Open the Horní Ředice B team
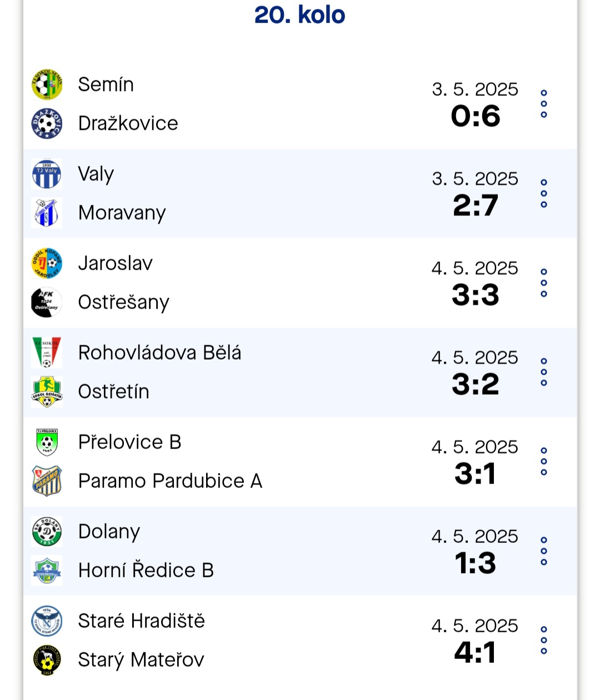This screenshot has width=600, height=700. tap(146, 571)
